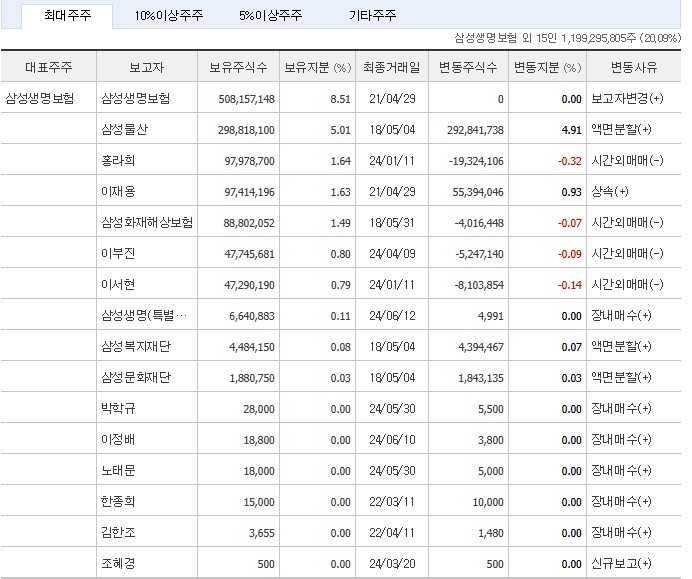Click the 4.91 change percentage
Image resolution: width=692 pixels, height=579 pixels.
coord(572,130)
